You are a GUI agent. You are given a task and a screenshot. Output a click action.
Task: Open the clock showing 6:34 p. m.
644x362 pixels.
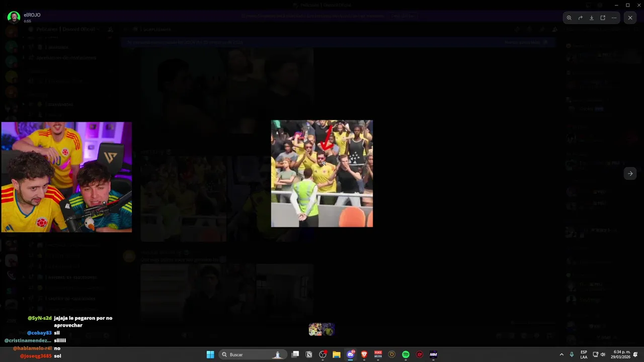(620, 354)
